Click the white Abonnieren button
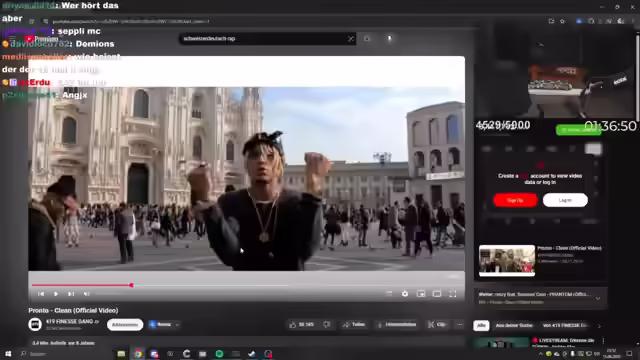 click(125, 325)
